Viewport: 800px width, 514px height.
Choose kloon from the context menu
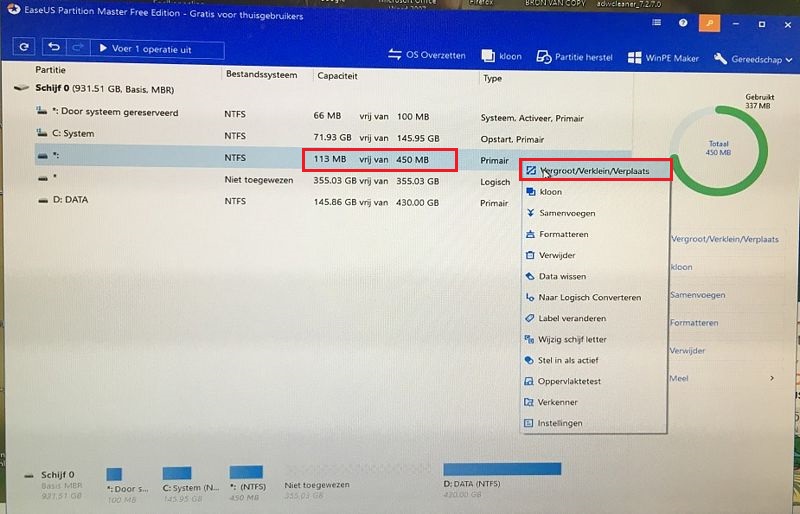tap(594, 192)
